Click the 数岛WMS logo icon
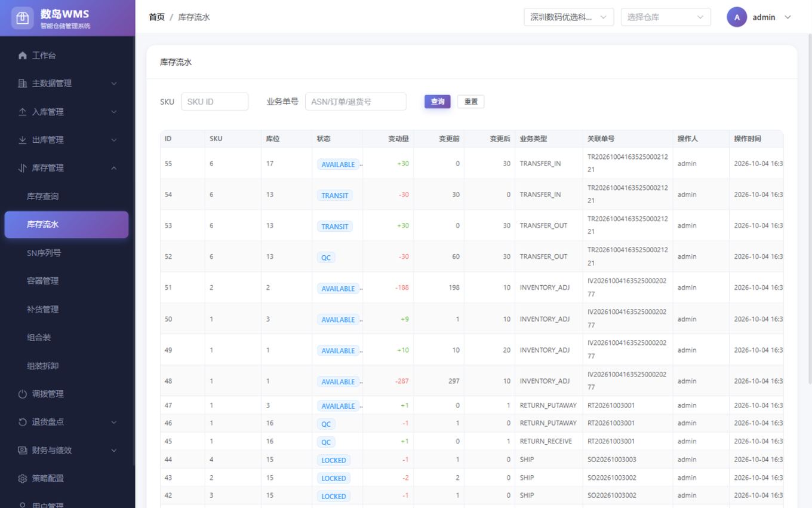The height and width of the screenshot is (508, 812). pos(22,18)
